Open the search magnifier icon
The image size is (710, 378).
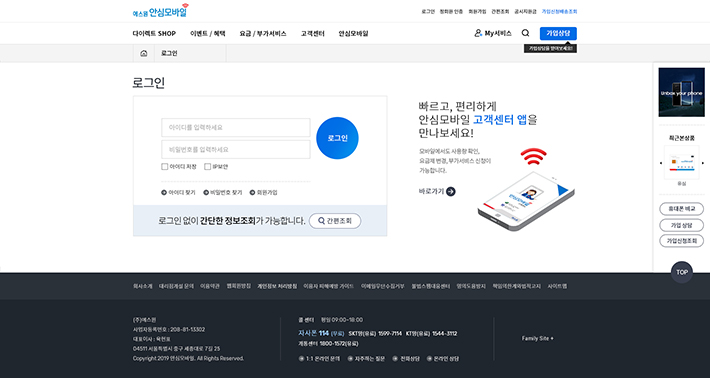tap(525, 33)
